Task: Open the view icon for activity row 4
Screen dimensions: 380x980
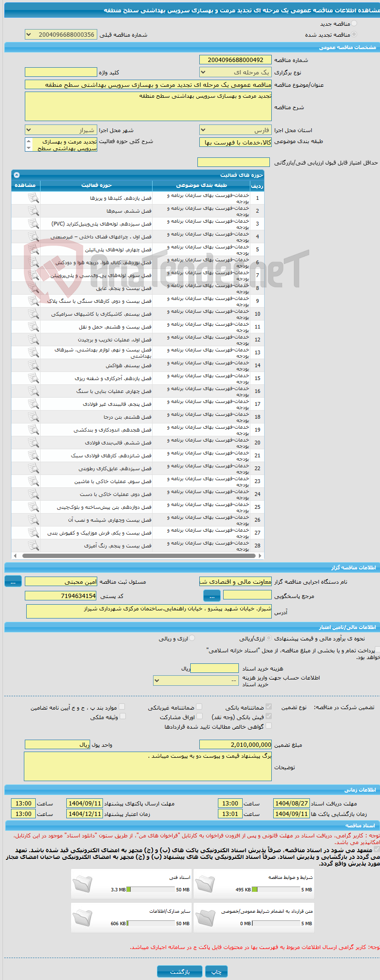Action: pyautogui.click(x=33, y=237)
